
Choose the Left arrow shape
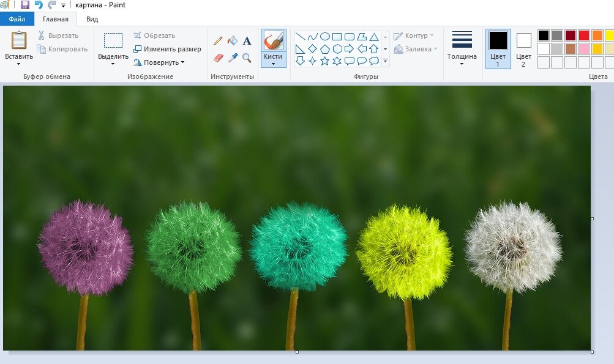point(362,49)
